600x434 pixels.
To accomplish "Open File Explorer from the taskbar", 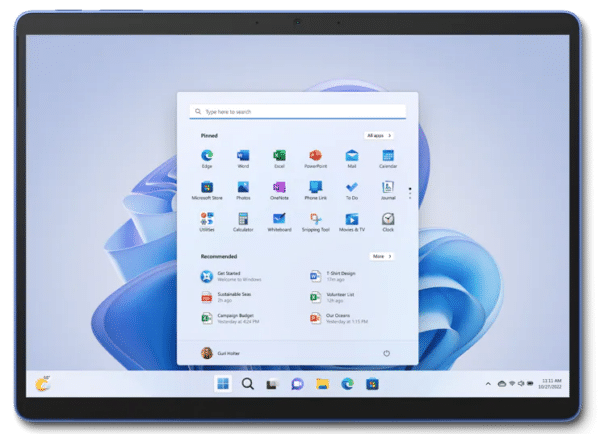I will (x=323, y=384).
